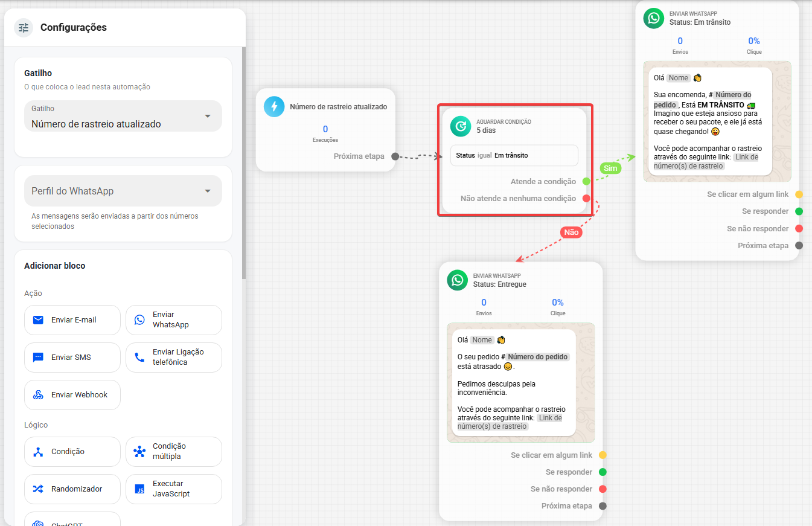The width and height of the screenshot is (812, 526).
Task: Click the yellow link-click connector on the Em trânsito block
Action: point(799,194)
